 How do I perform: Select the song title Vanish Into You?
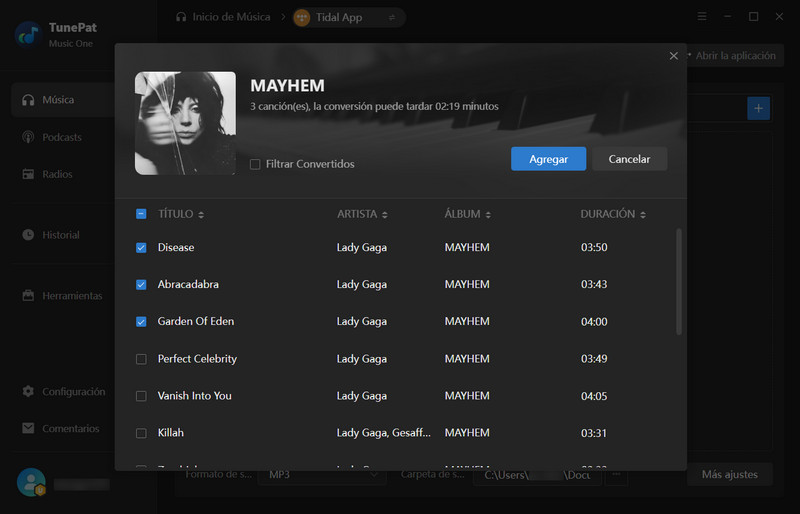click(x=194, y=396)
